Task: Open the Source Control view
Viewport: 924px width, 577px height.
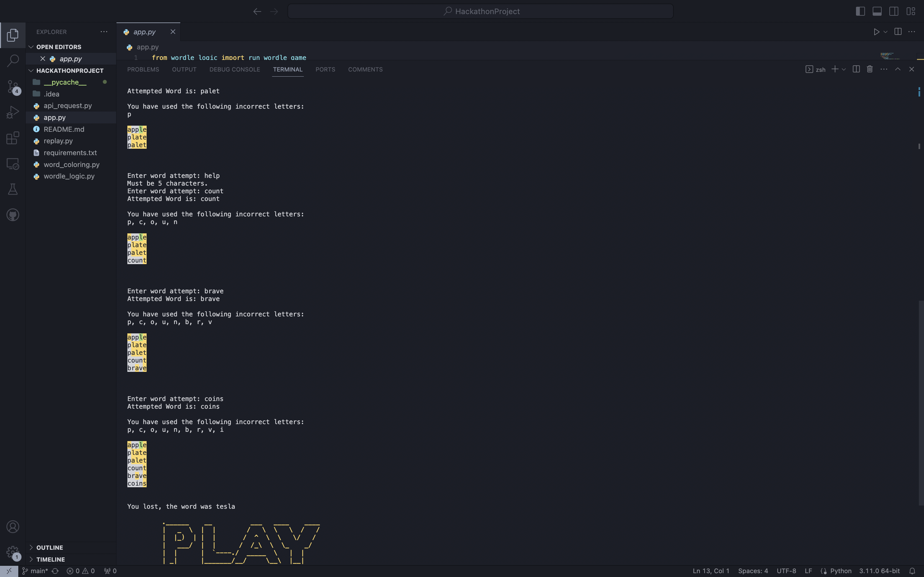Action: point(13,87)
